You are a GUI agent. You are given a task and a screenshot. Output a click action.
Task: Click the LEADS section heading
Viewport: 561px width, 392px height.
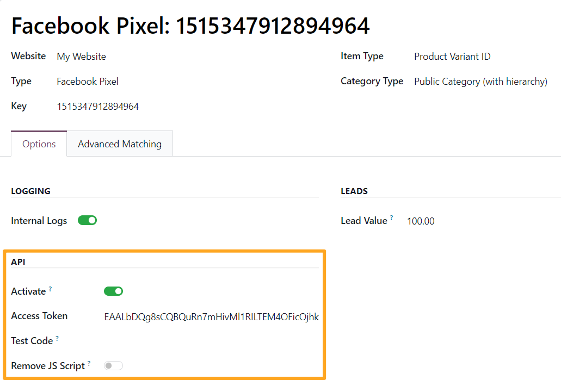(x=354, y=191)
